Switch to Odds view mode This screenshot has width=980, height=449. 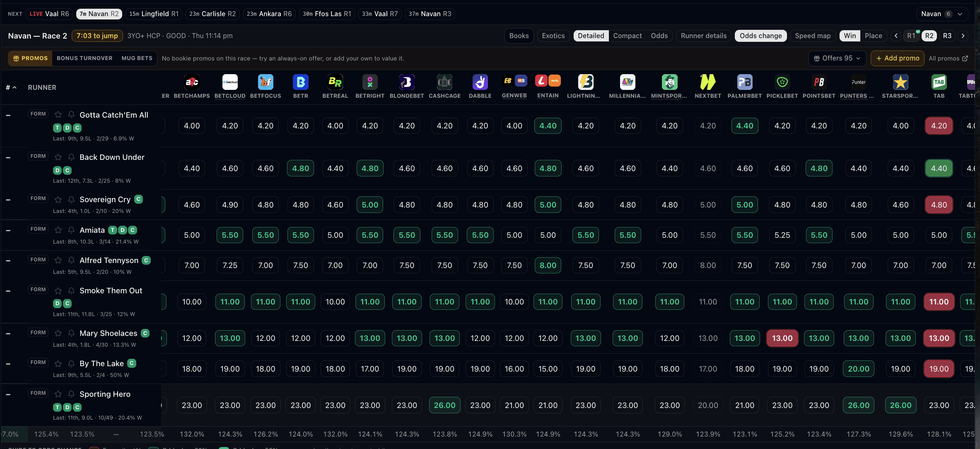click(659, 36)
